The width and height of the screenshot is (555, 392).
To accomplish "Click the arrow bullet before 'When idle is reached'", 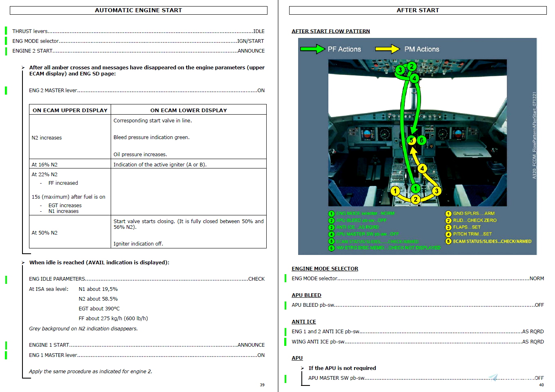I will pyautogui.click(x=23, y=263).
